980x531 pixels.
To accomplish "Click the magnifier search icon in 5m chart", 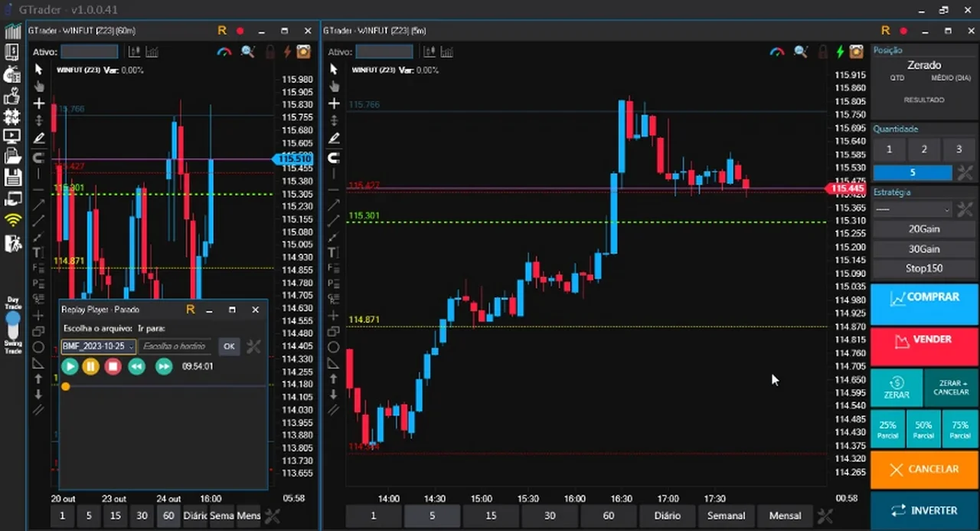I will [800, 52].
